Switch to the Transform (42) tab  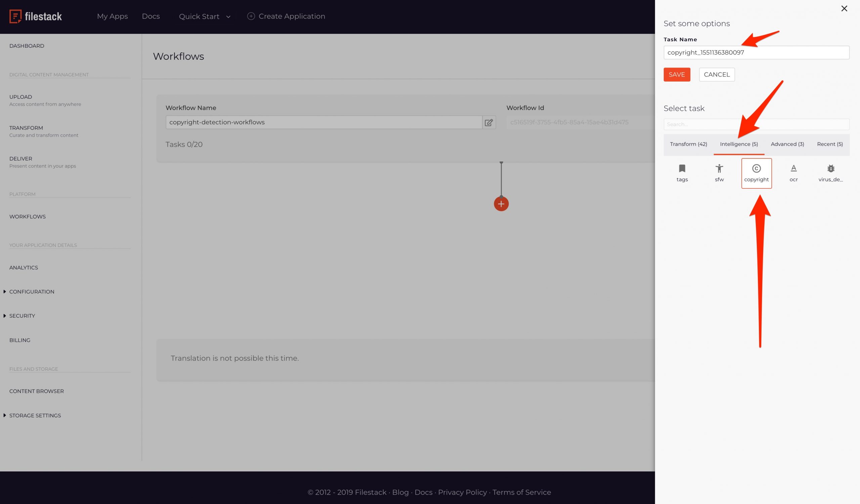point(688,144)
